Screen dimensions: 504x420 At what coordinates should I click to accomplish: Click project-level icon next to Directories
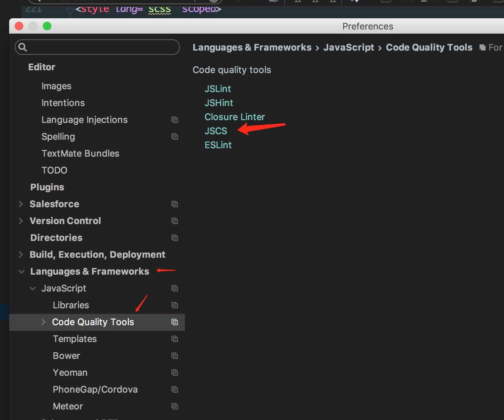[175, 238]
